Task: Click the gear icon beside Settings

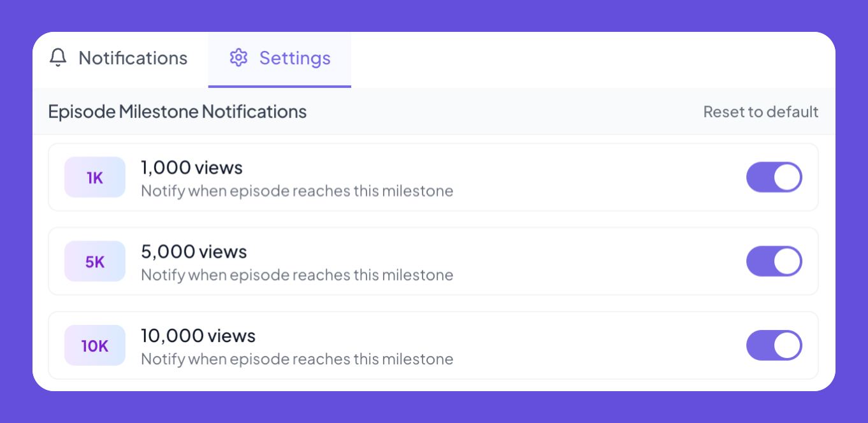Action: point(238,58)
